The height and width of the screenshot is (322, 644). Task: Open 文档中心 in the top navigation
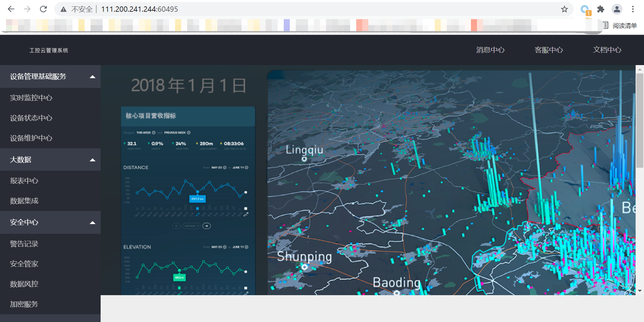pos(607,50)
